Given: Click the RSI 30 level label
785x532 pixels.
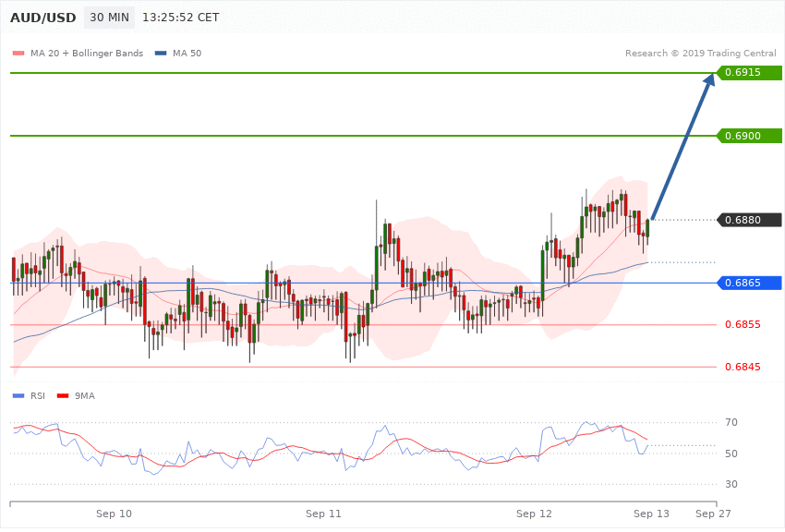Looking at the screenshot, I should pyautogui.click(x=731, y=484).
